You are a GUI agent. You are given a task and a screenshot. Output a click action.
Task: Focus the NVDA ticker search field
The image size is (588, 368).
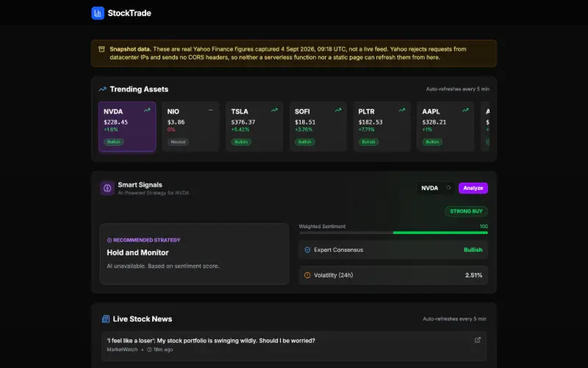pos(435,188)
